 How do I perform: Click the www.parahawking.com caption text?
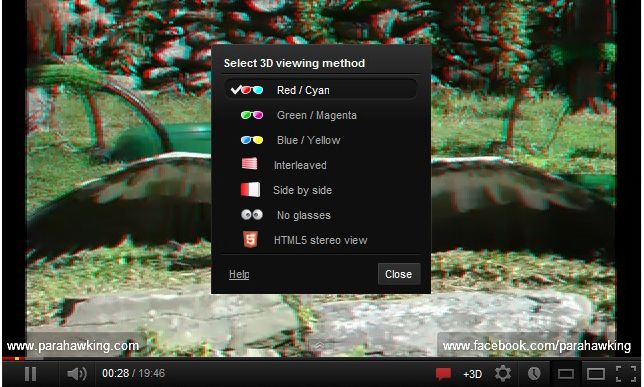click(73, 346)
